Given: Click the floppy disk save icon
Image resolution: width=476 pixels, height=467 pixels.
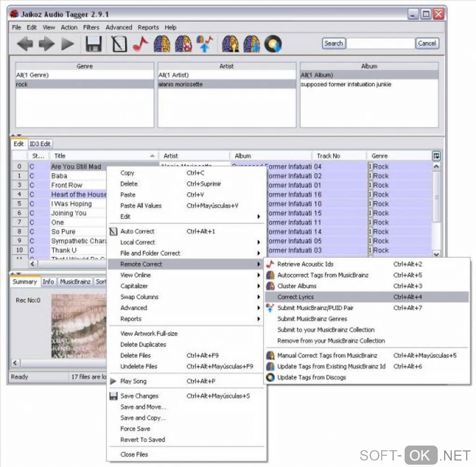Looking at the screenshot, I should pyautogui.click(x=93, y=44).
